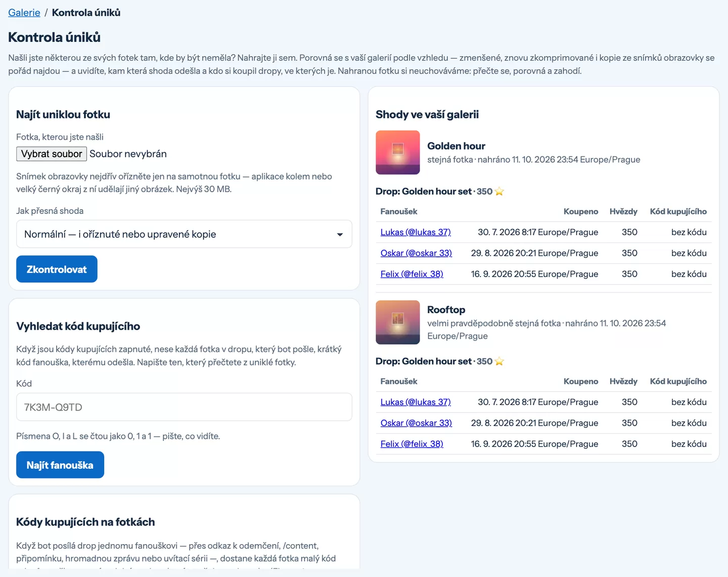The image size is (728, 577).
Task: Click the Rooftop photo title
Action: (x=446, y=310)
